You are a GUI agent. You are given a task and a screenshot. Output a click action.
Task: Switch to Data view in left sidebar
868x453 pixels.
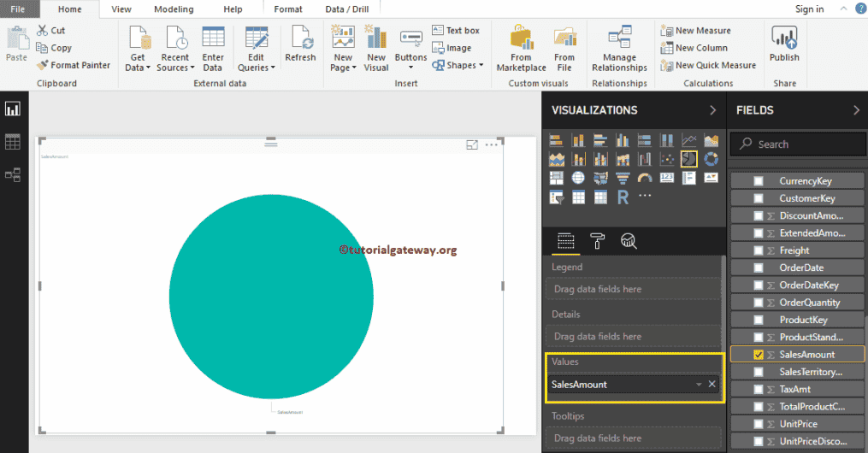pyautogui.click(x=13, y=142)
